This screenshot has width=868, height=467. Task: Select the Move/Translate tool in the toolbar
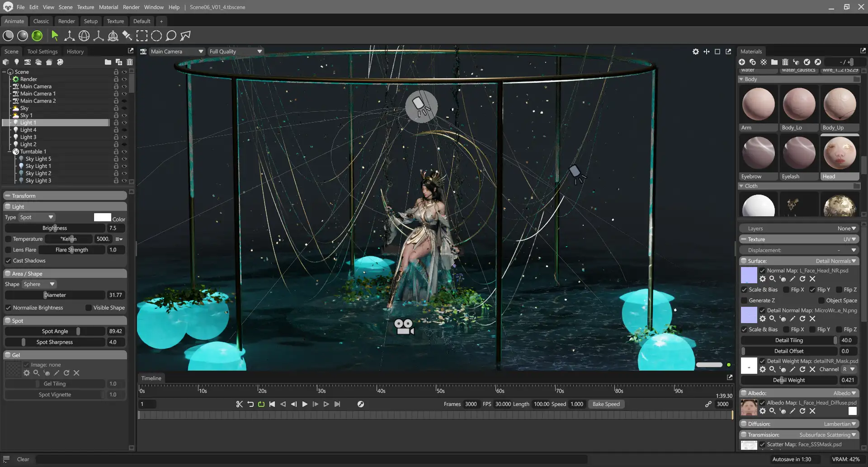[x=70, y=35]
